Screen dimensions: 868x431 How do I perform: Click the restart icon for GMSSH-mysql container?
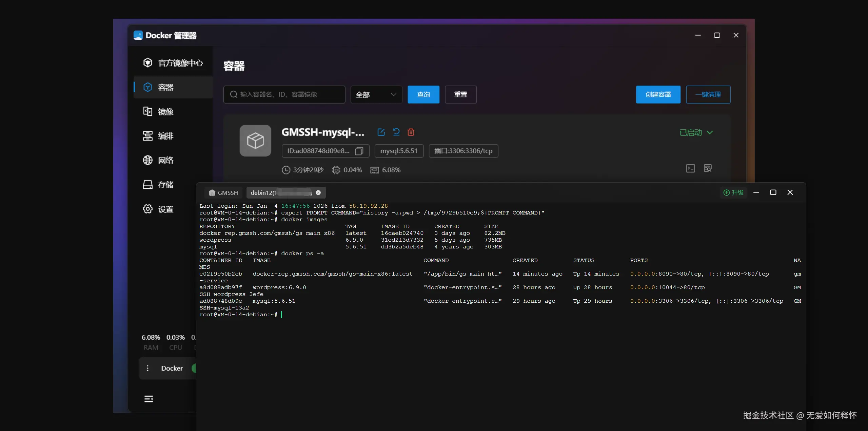396,132
